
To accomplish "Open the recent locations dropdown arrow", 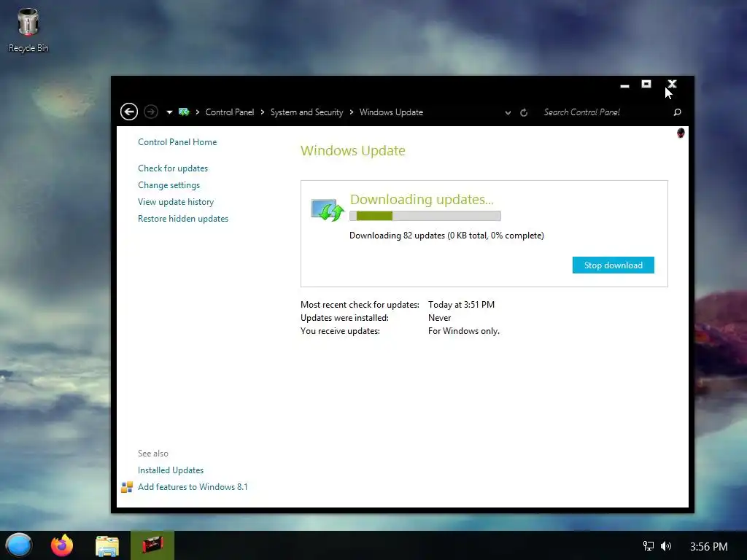I will pyautogui.click(x=169, y=112).
